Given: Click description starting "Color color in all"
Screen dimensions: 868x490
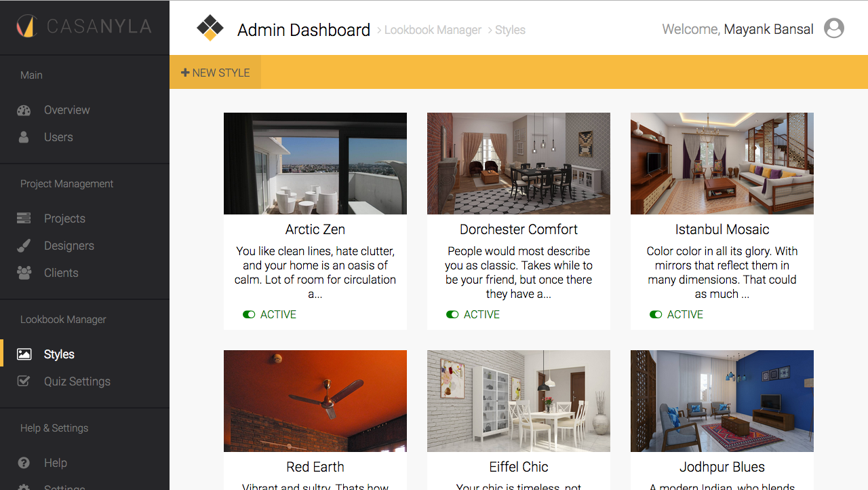Looking at the screenshot, I should point(722,272).
